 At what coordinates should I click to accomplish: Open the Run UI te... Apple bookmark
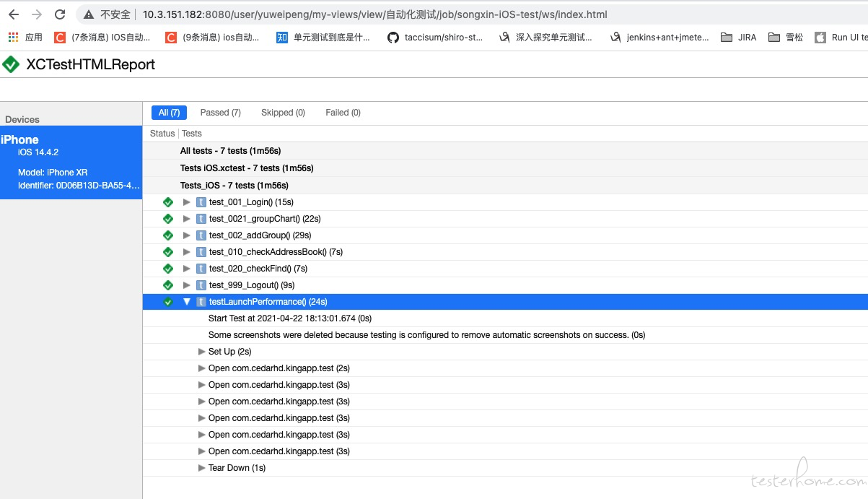pyautogui.click(x=841, y=37)
